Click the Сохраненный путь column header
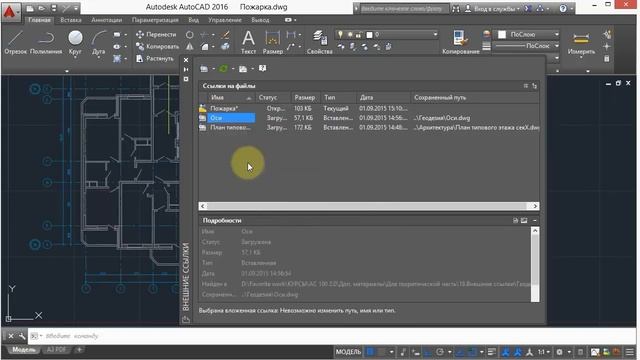The height and width of the screenshot is (360, 640). tap(475, 98)
